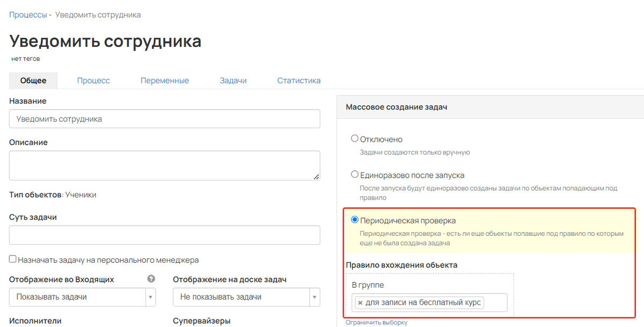Select Единоразово после запуска radio option
The height and width of the screenshot is (327, 644).
[x=354, y=175]
